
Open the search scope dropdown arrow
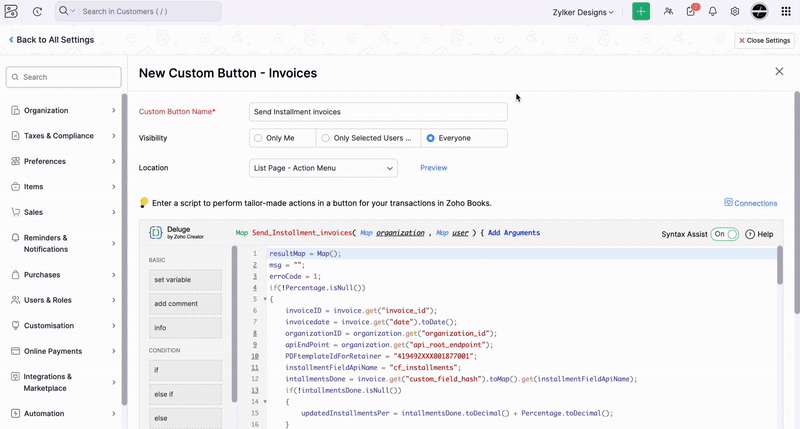pyautogui.click(x=73, y=11)
